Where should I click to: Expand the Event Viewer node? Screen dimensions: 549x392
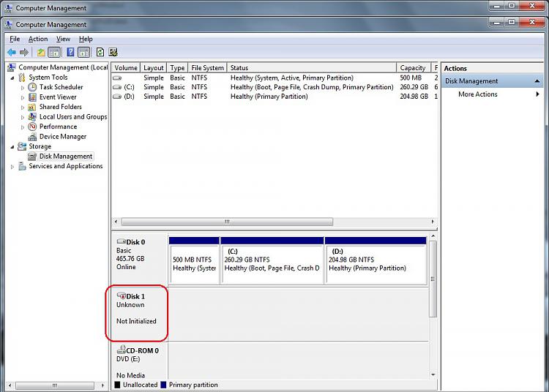(23, 97)
